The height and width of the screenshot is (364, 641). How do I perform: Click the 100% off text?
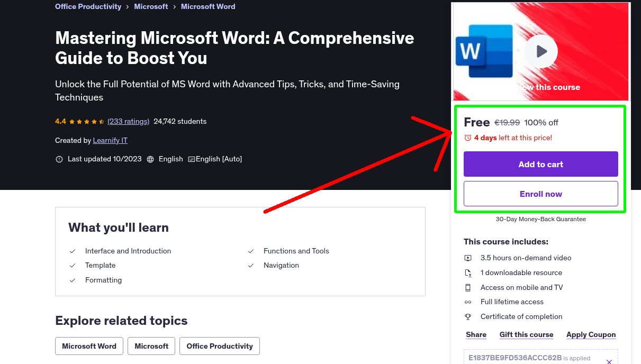(x=541, y=123)
